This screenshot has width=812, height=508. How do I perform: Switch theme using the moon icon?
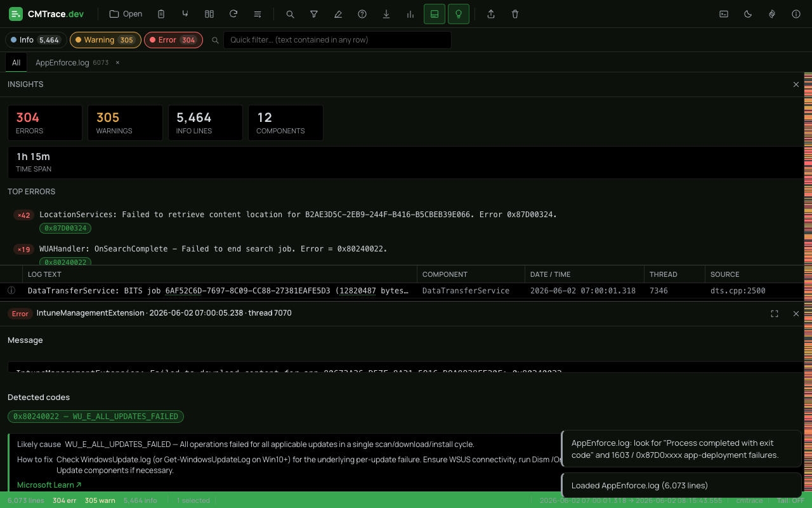tap(748, 14)
